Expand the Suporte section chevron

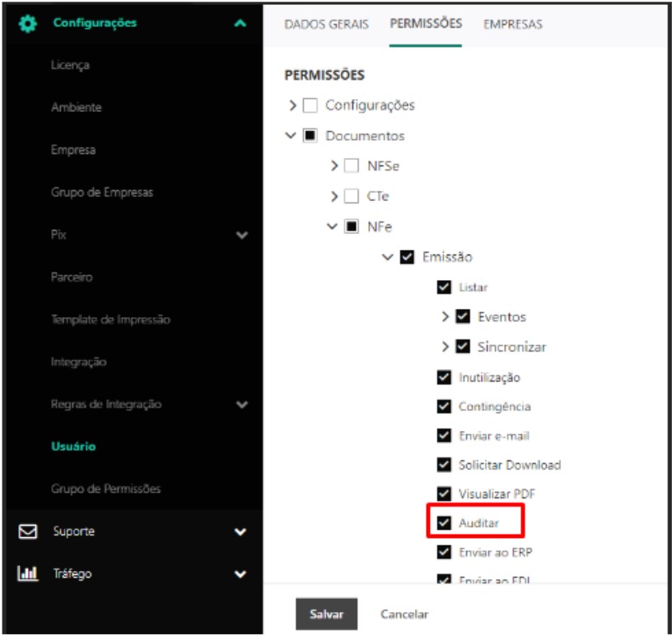(x=240, y=532)
